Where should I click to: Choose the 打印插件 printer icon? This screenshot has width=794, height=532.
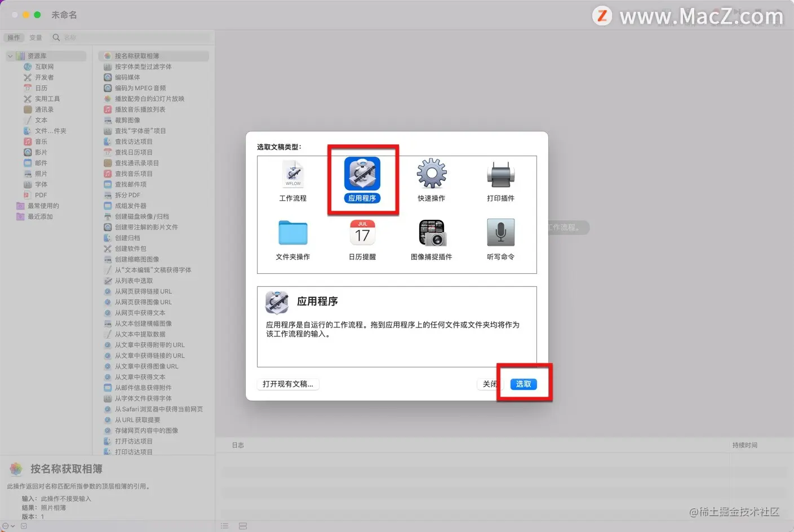point(501,174)
